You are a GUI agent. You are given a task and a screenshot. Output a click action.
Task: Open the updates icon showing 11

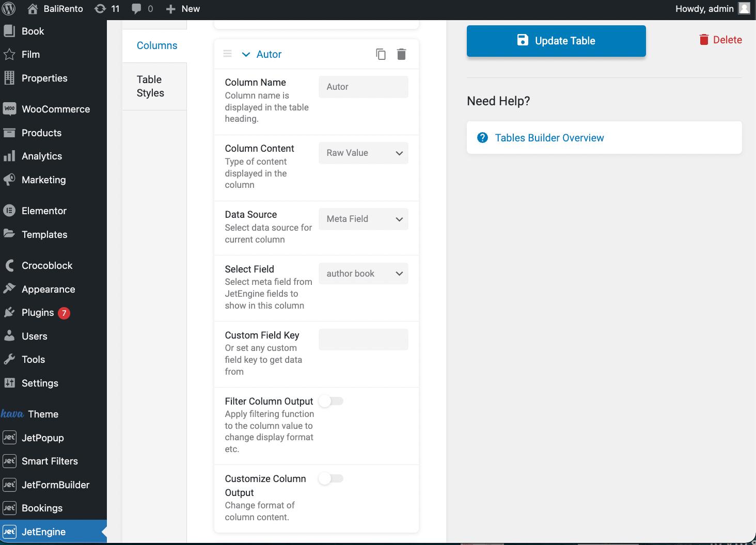point(100,9)
